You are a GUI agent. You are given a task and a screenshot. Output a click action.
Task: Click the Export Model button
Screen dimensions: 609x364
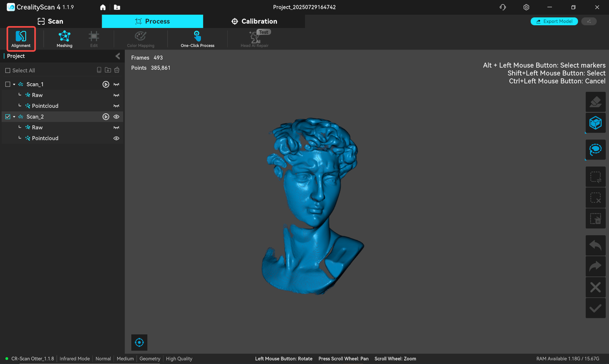(554, 21)
